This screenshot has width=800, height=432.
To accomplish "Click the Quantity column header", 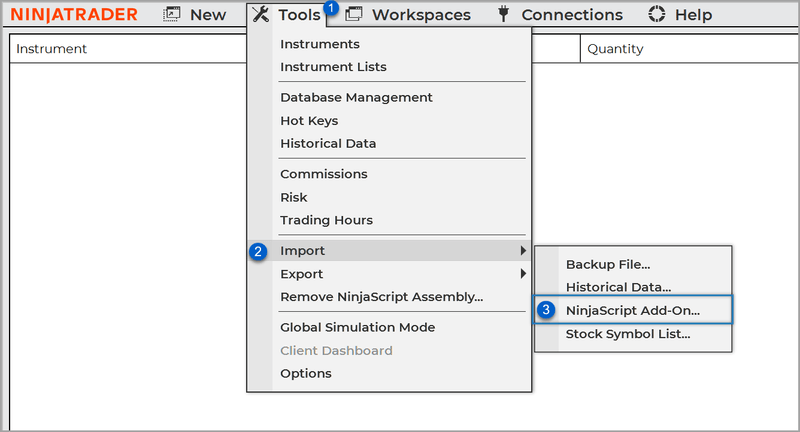I will coord(617,49).
